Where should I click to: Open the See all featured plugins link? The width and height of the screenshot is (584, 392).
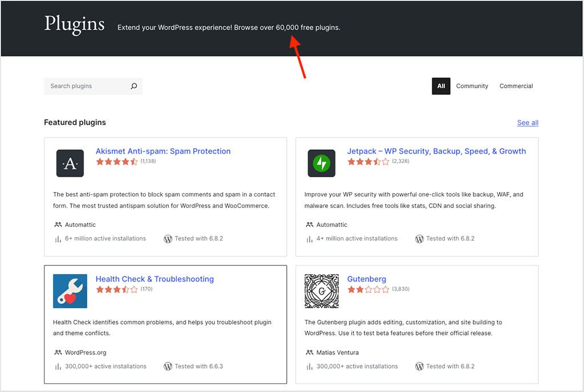[x=528, y=122]
